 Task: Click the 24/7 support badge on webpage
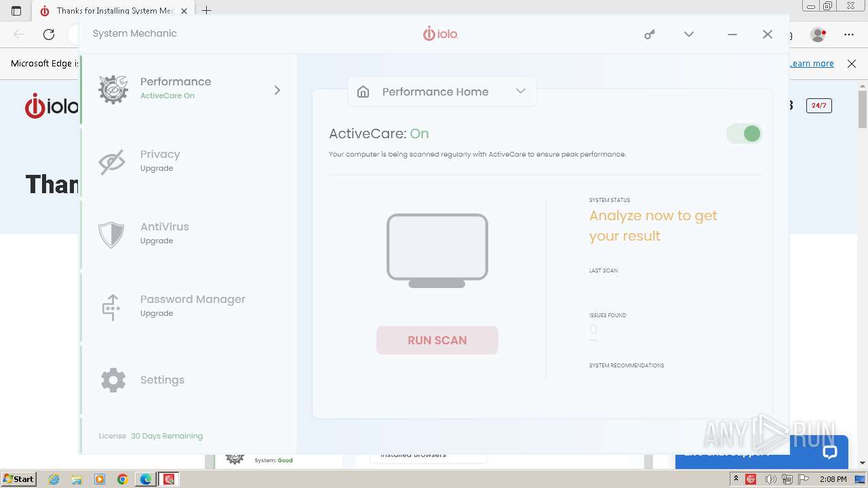(818, 106)
